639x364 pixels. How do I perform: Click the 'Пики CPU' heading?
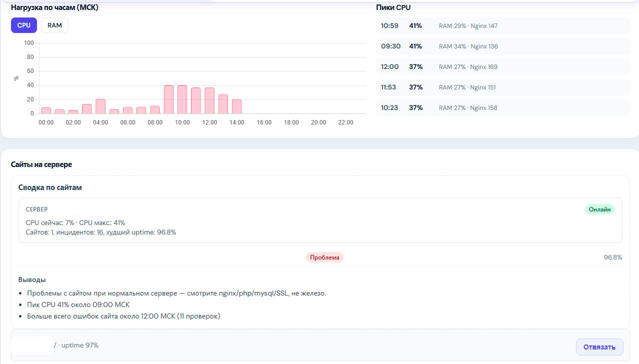point(393,7)
